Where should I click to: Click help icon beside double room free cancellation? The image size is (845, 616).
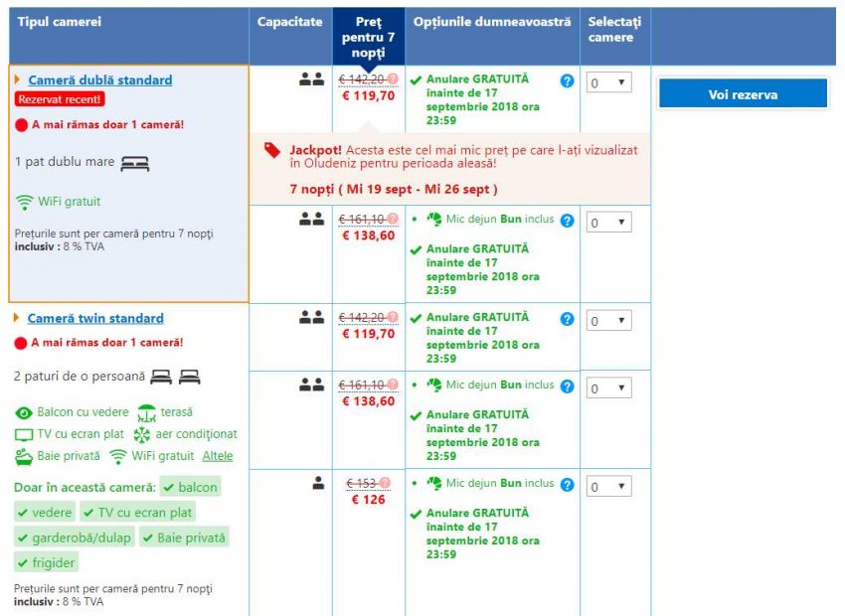coord(567,80)
